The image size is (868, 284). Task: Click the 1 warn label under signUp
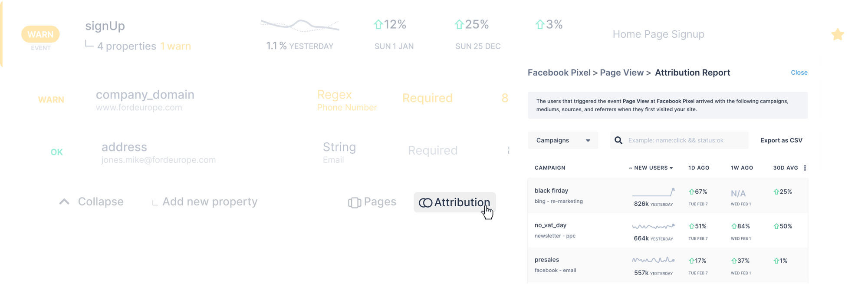point(175,46)
